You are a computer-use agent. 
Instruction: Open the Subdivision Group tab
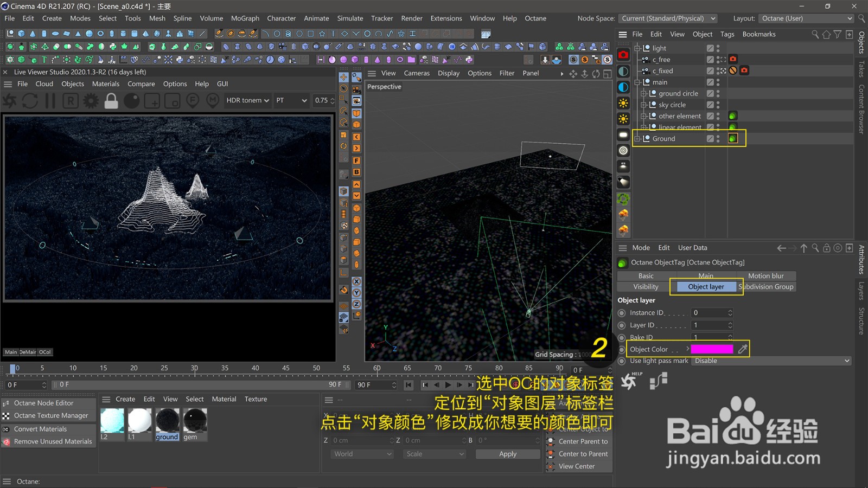[766, 287]
